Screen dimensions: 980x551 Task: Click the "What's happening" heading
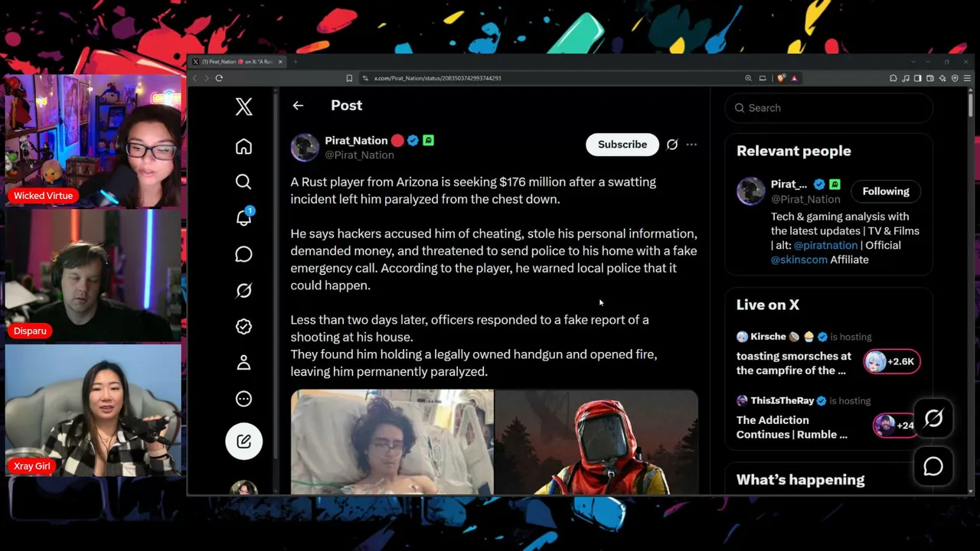pyautogui.click(x=800, y=480)
